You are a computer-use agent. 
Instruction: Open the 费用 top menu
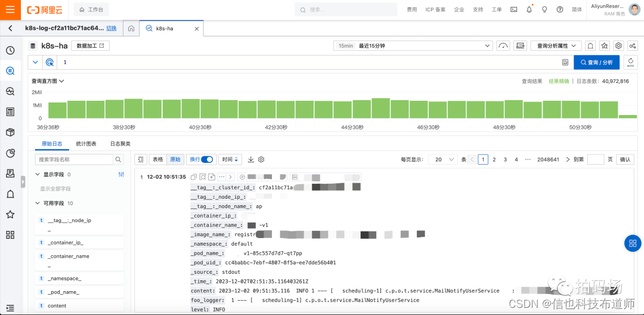point(412,10)
